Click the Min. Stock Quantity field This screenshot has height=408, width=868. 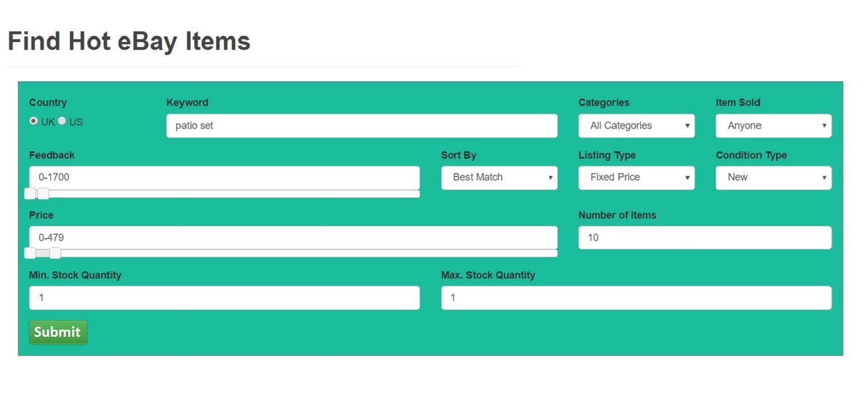pos(224,298)
